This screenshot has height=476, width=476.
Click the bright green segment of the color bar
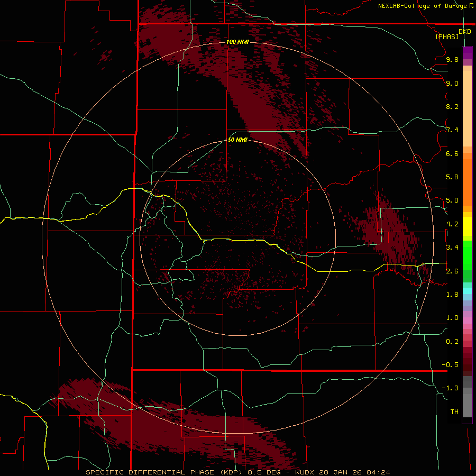click(467, 255)
